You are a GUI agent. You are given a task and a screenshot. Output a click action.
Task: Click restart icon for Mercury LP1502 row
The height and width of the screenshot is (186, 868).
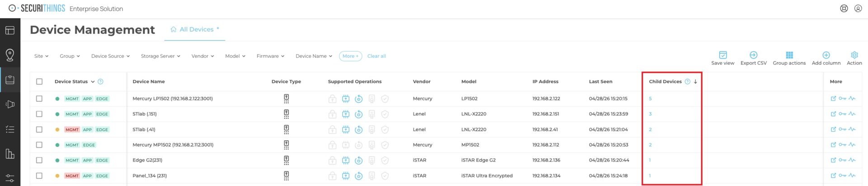coord(359,99)
